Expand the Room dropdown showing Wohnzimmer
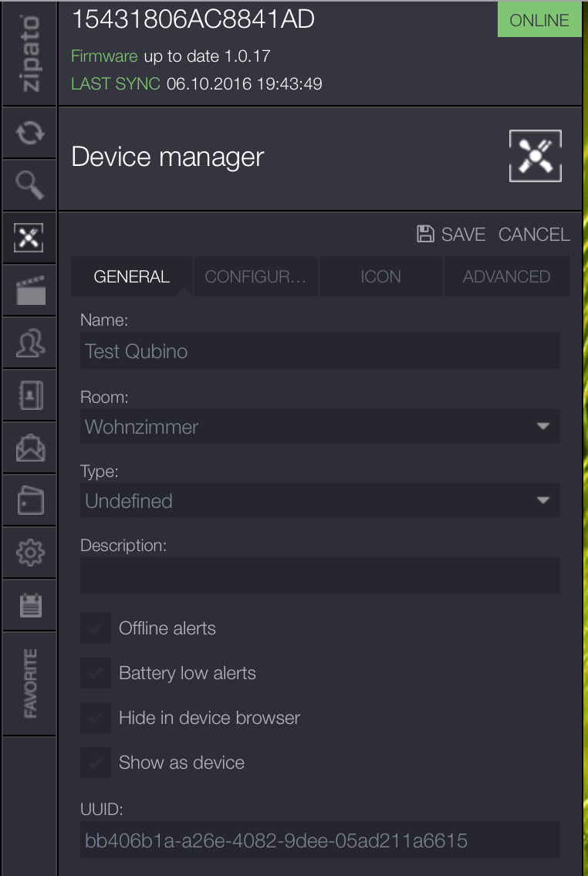Image resolution: width=588 pixels, height=876 pixels. point(319,427)
